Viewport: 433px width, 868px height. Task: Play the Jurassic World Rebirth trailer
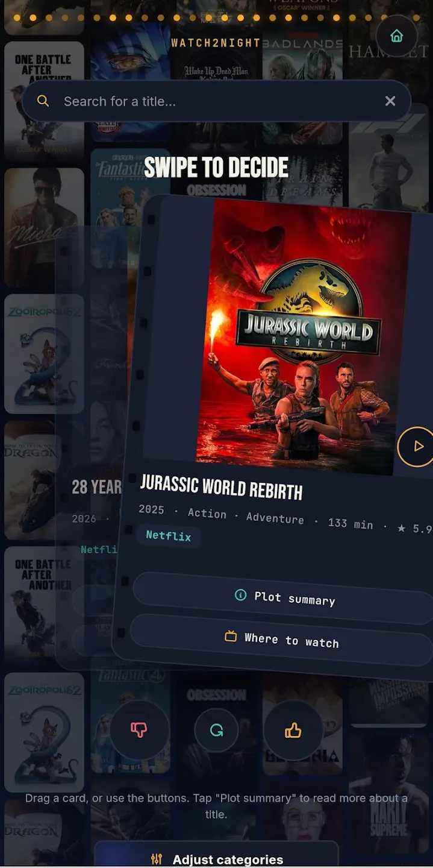417,447
